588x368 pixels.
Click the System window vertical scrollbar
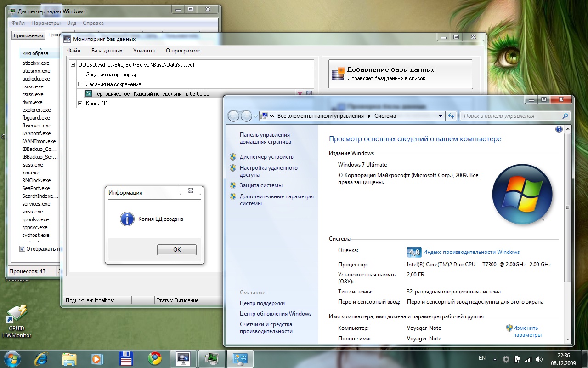(568, 235)
